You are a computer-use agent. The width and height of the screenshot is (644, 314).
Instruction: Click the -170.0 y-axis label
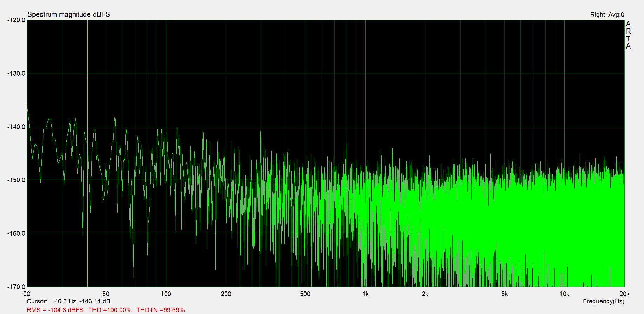(x=16, y=287)
